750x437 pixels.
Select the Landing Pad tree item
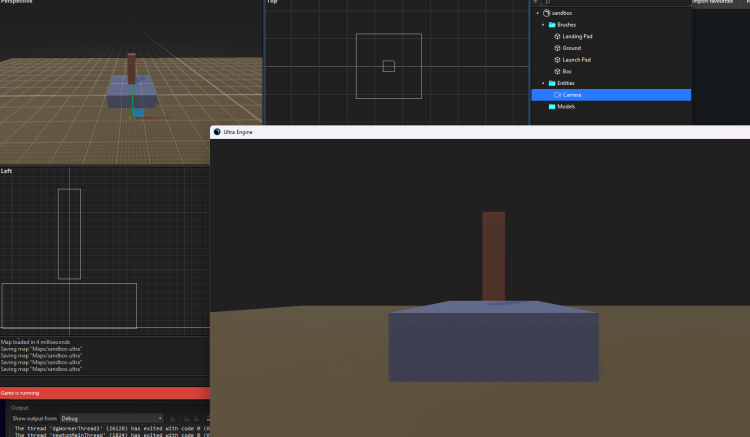tap(577, 36)
